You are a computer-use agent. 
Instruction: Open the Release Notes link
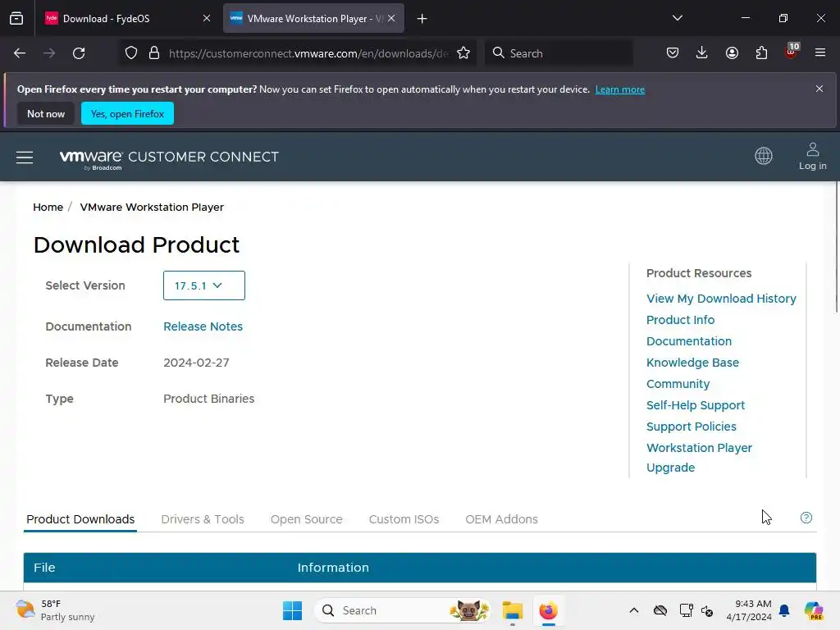[203, 326]
